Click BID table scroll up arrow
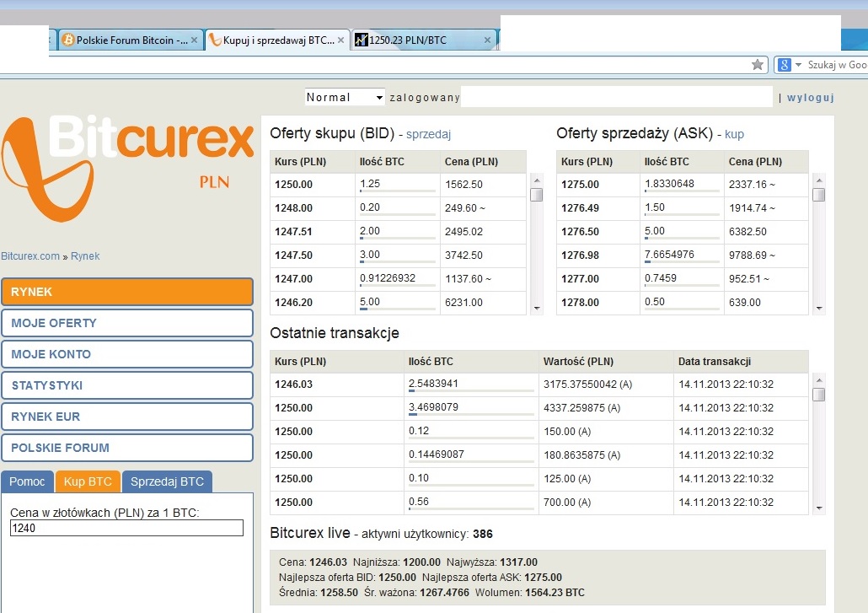This screenshot has height=613, width=868. (x=537, y=180)
